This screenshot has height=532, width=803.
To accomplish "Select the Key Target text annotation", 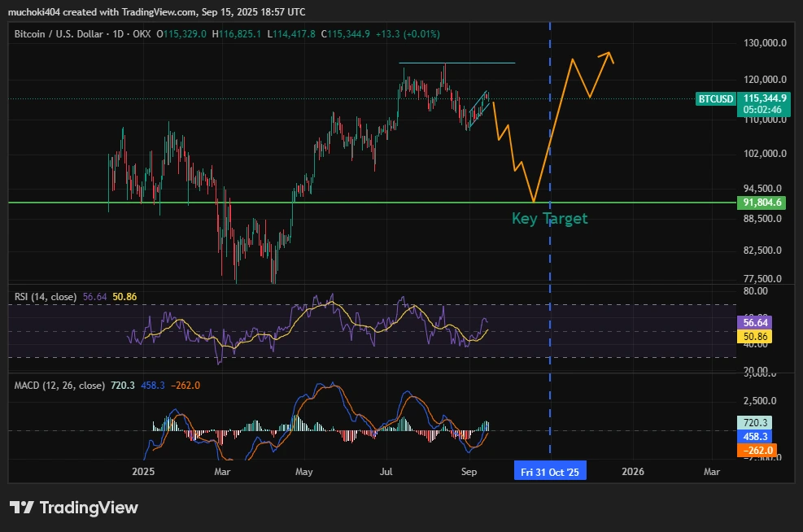I will (549, 219).
